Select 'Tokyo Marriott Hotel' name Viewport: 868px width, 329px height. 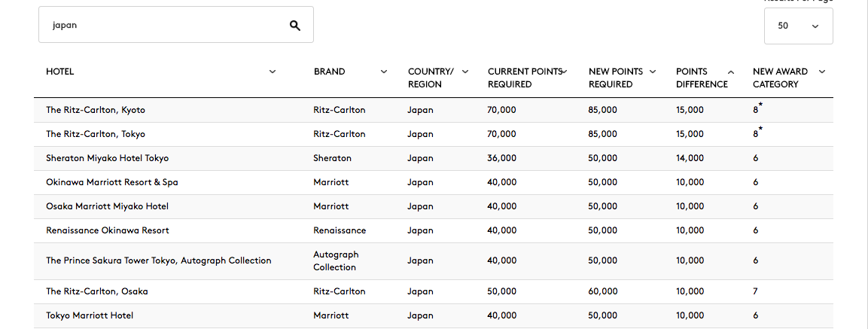[x=90, y=315]
